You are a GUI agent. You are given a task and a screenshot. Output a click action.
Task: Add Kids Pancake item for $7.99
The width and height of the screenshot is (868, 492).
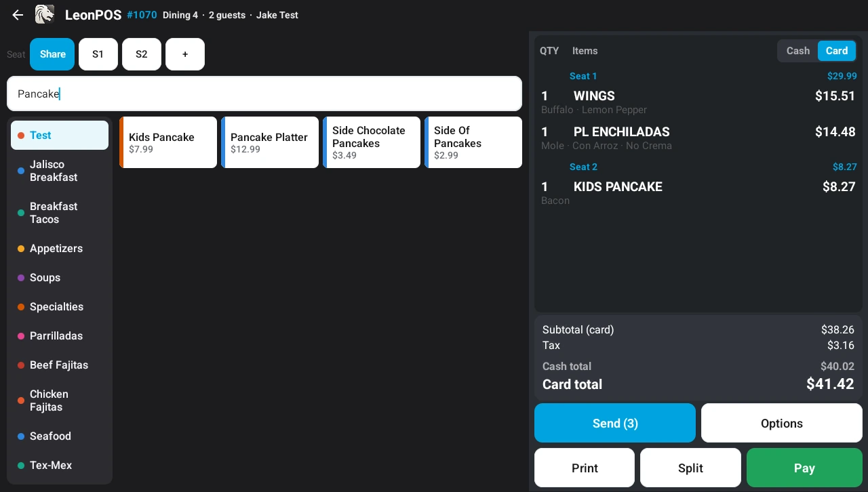168,142
